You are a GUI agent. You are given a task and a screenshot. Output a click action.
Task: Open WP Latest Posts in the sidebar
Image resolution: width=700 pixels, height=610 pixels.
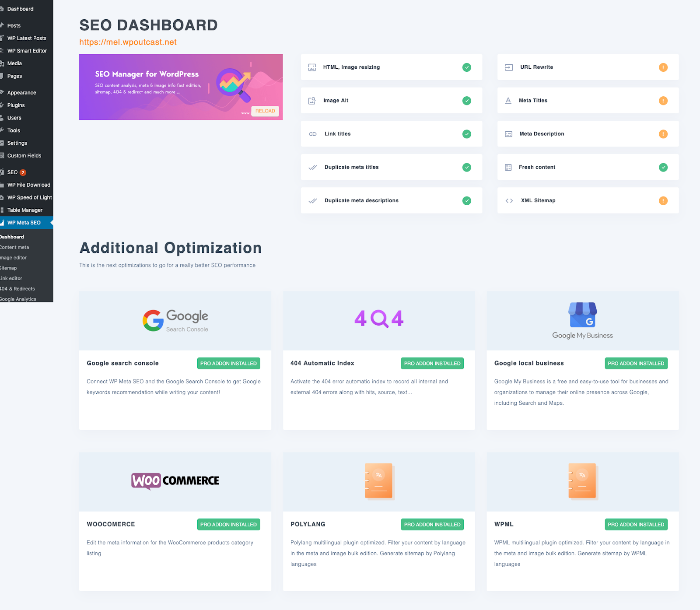click(x=27, y=39)
